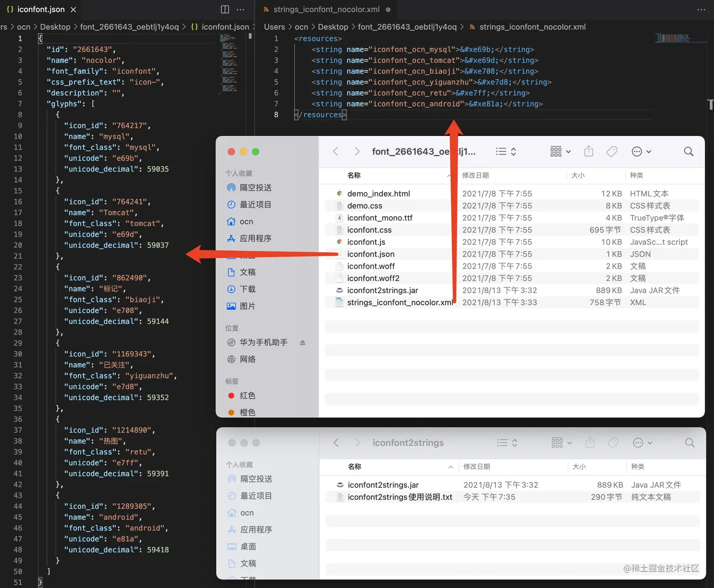Open group-by options in font_2661643 Finder window
This screenshot has height=588, width=714.
pos(561,152)
